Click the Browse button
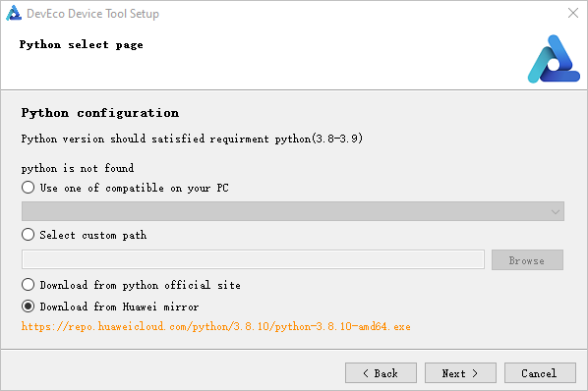 [527, 260]
